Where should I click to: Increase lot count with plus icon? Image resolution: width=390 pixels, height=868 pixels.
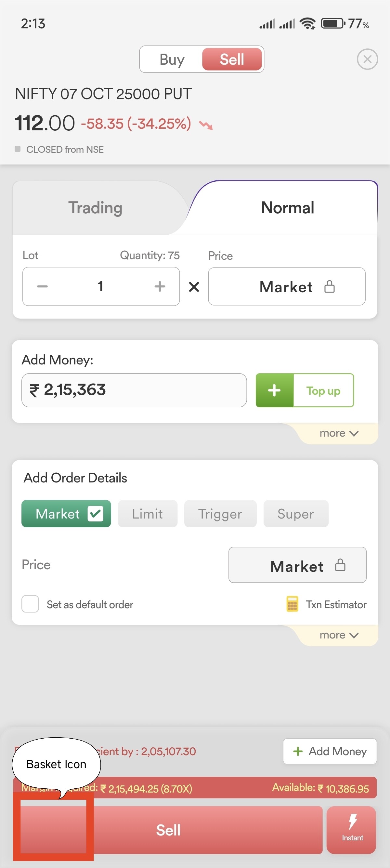pos(160,286)
